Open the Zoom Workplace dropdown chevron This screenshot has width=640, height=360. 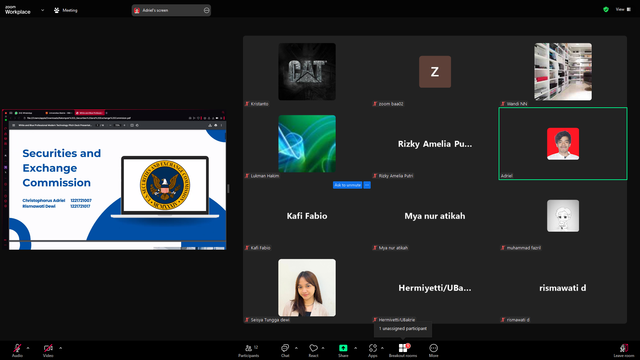pyautogui.click(x=42, y=10)
